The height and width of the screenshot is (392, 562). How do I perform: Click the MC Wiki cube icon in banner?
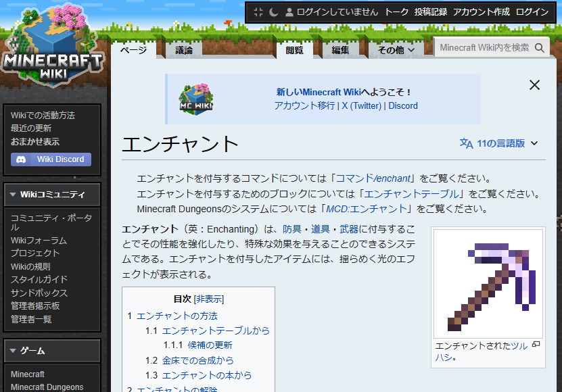[196, 99]
